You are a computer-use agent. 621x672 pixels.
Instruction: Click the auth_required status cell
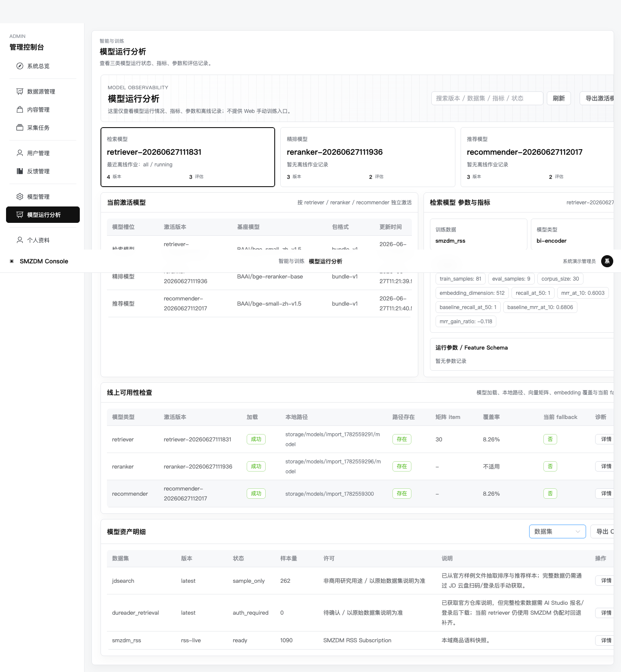[x=251, y=613]
